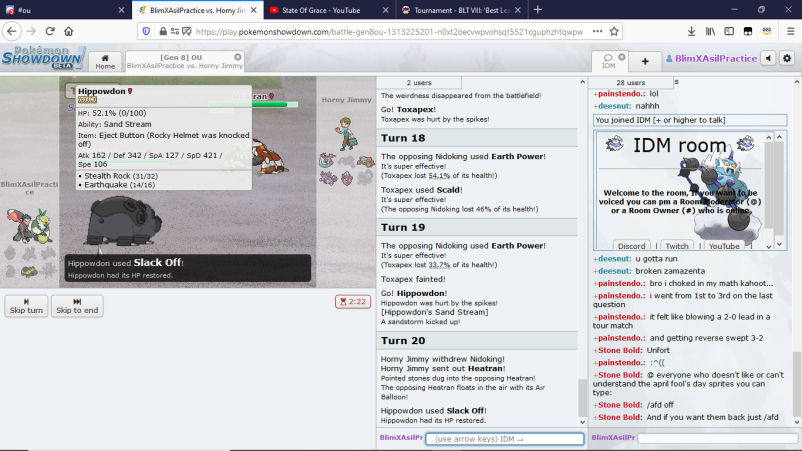Open the browser library icon
Viewport: 802px width, 451px height.
click(710, 31)
